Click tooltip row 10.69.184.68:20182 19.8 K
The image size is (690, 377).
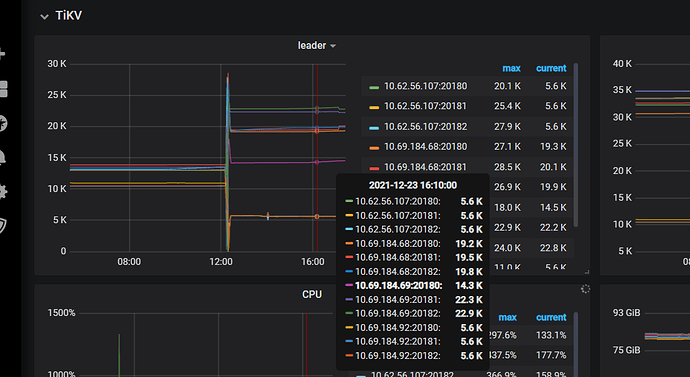pos(414,271)
